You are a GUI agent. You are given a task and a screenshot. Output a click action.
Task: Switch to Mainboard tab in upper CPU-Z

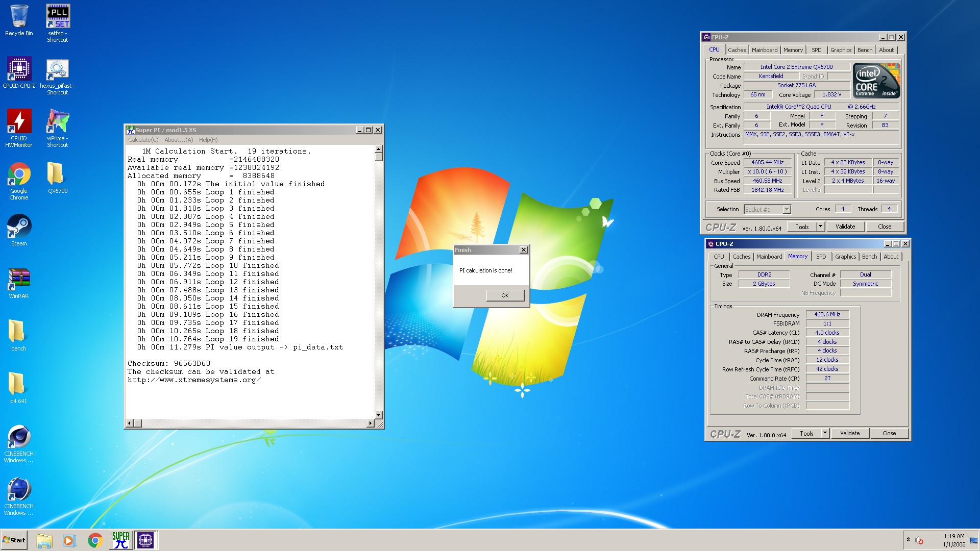pyautogui.click(x=765, y=50)
